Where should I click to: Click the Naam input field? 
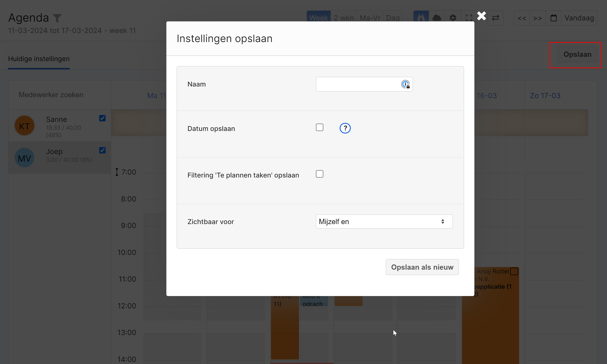(x=364, y=84)
